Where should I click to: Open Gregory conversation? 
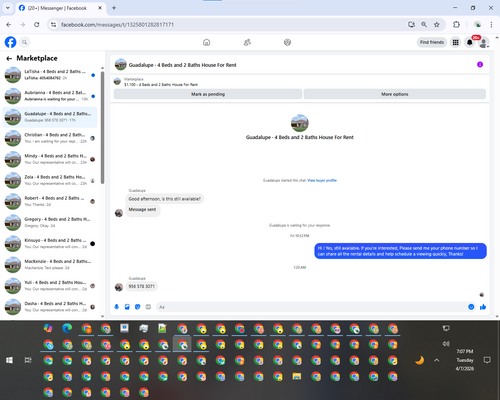pyautogui.click(x=50, y=222)
